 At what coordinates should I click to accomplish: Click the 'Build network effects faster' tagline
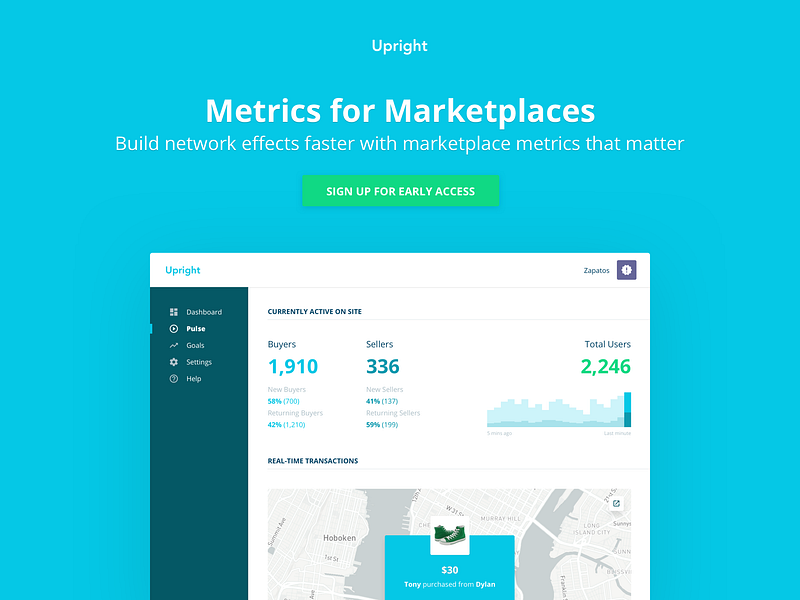click(x=399, y=143)
